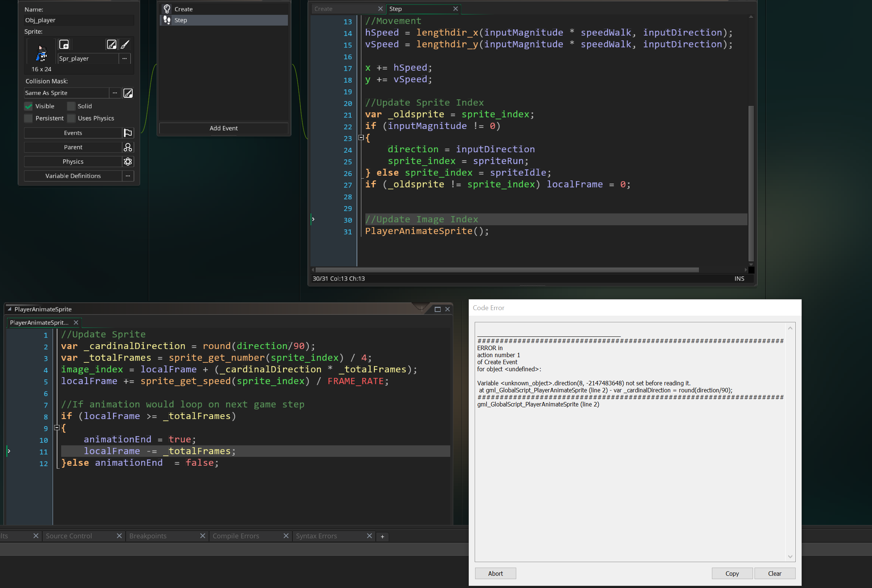Click the edit image brush icon

click(125, 44)
